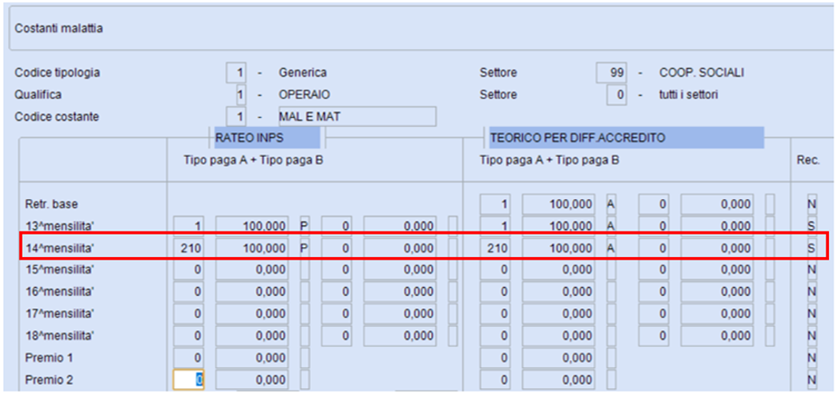Click the Settore field showing 99
The image size is (840, 400).
(611, 73)
